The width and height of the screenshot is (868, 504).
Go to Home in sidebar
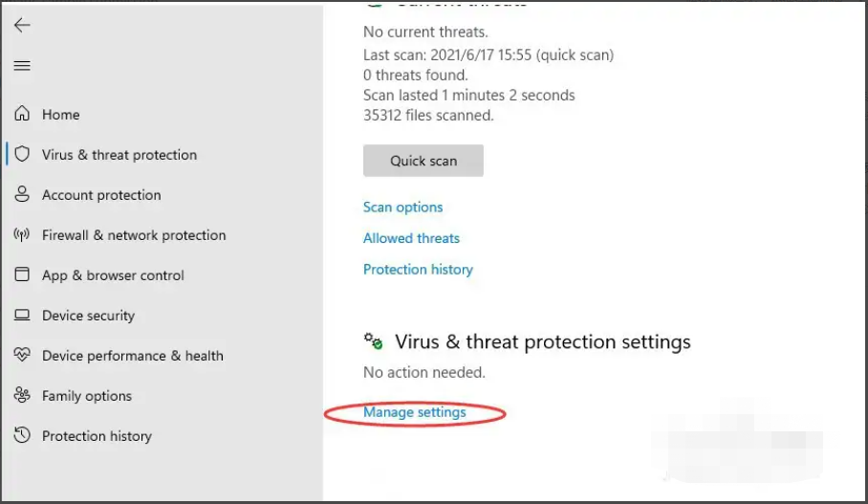coord(60,115)
